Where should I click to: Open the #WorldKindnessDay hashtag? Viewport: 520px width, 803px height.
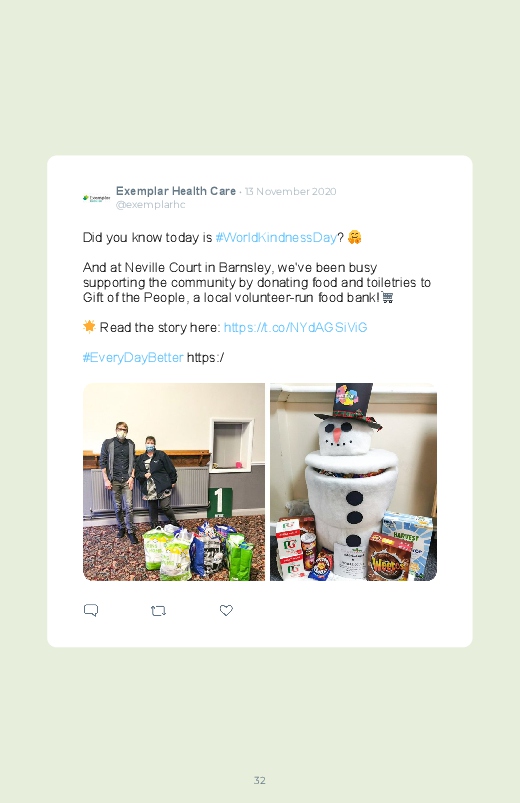click(x=276, y=237)
